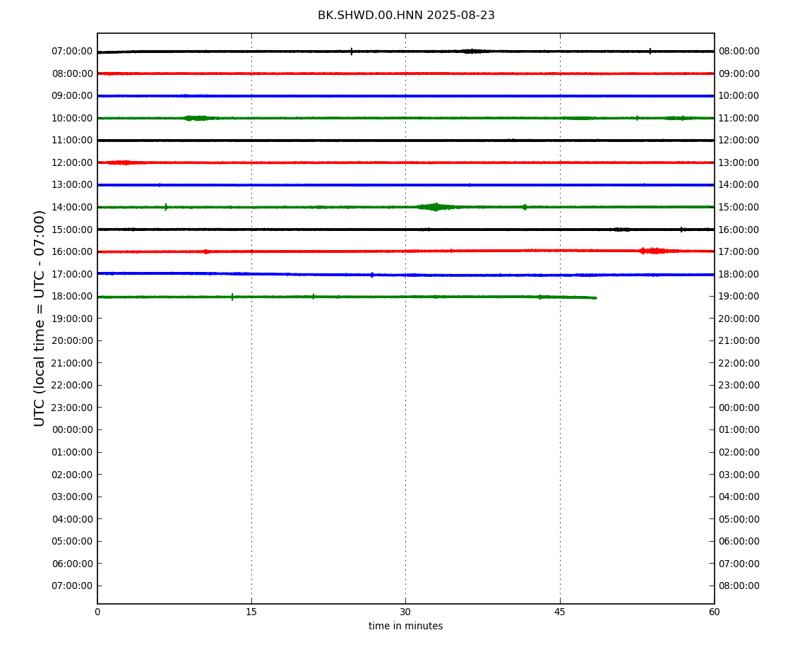Click the left axis label 00:00:00
This screenshot has width=812, height=671.
(x=73, y=429)
